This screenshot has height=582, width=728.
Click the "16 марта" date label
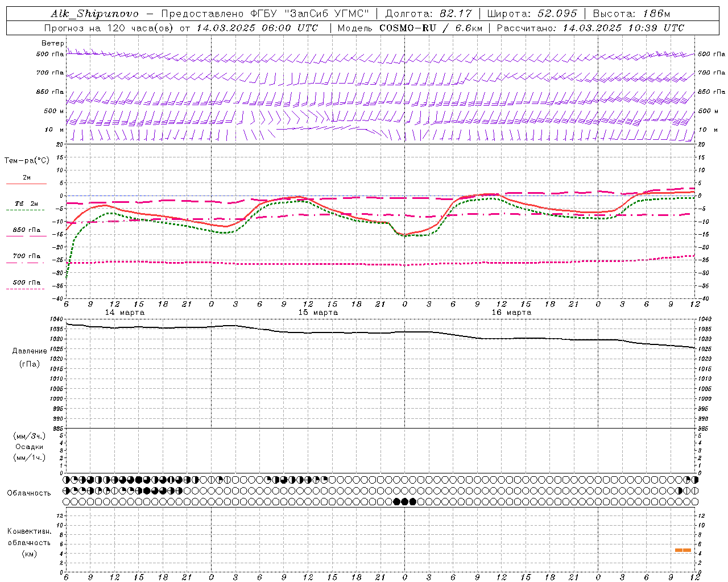tap(511, 312)
